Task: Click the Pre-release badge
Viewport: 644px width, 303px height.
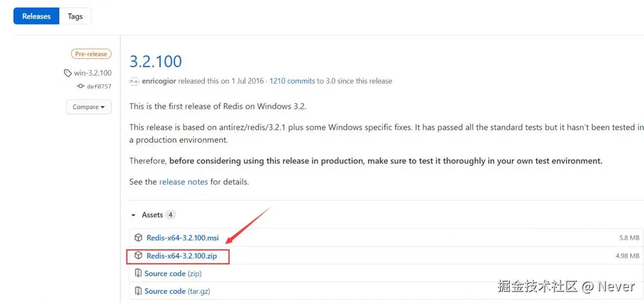Action: (x=91, y=54)
